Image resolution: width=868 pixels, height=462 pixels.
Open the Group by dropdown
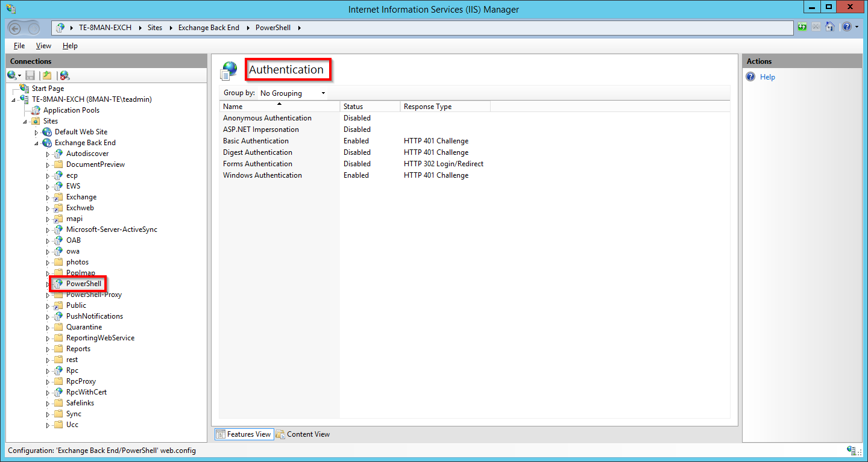(x=293, y=93)
